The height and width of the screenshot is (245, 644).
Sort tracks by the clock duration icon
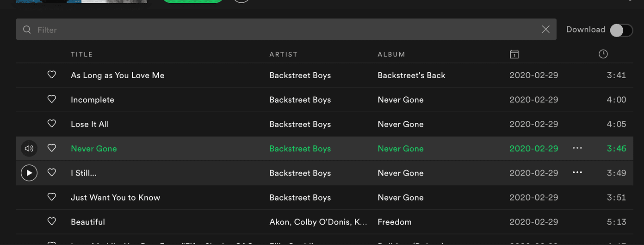[x=603, y=54]
